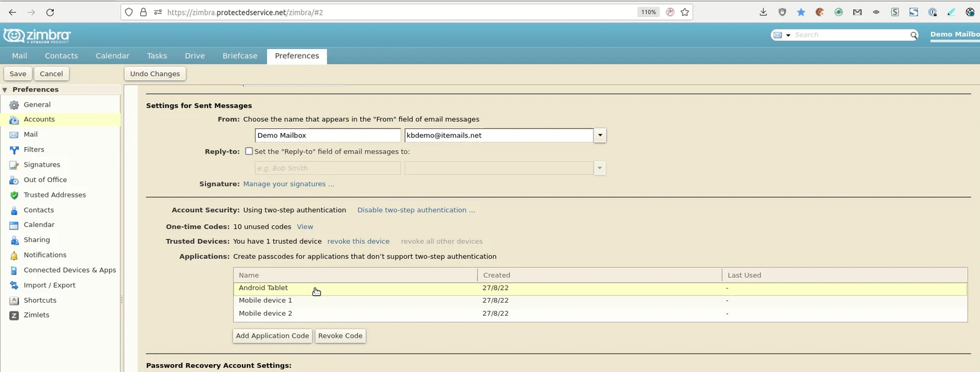The height and width of the screenshot is (372, 980).
Task: Click the Import / Export arrows icon
Action: [x=14, y=286]
